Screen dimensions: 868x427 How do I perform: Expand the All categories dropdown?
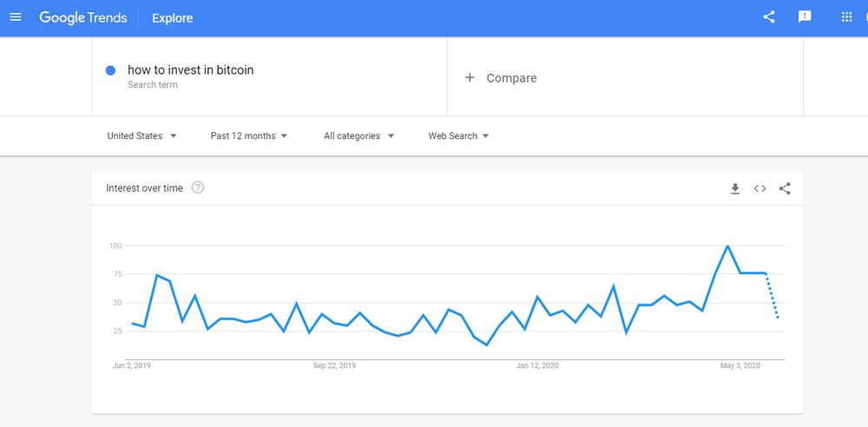click(358, 136)
